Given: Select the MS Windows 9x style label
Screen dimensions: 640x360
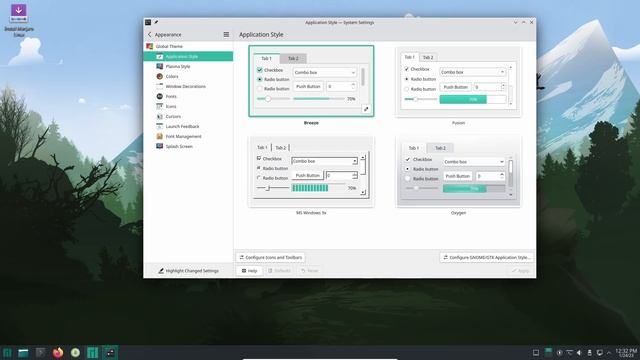Looking at the screenshot, I should pyautogui.click(x=311, y=213).
